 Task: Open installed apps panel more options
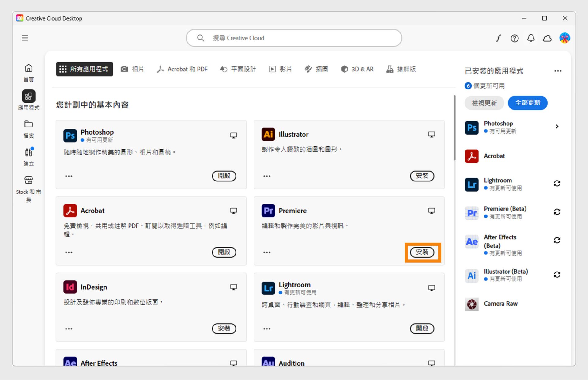pos(558,71)
